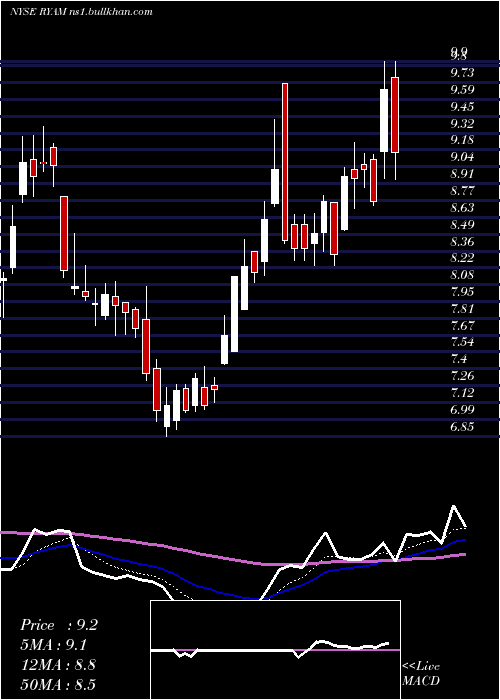
Task: Click the 8.63 price axis label
Action: pos(462,208)
